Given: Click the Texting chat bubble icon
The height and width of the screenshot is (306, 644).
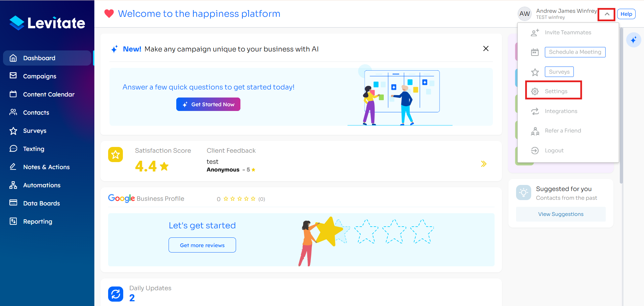Looking at the screenshot, I should (13, 149).
